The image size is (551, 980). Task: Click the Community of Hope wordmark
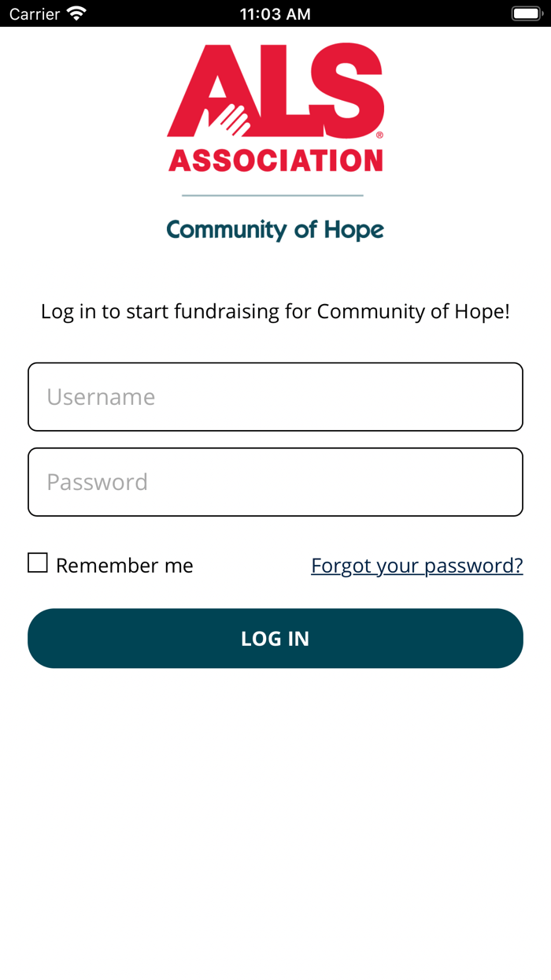click(275, 229)
